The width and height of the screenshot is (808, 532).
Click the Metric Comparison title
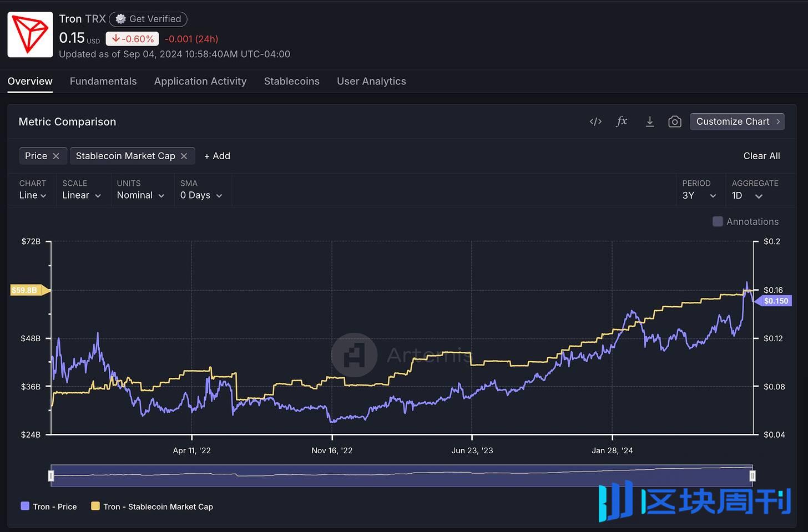(x=67, y=121)
